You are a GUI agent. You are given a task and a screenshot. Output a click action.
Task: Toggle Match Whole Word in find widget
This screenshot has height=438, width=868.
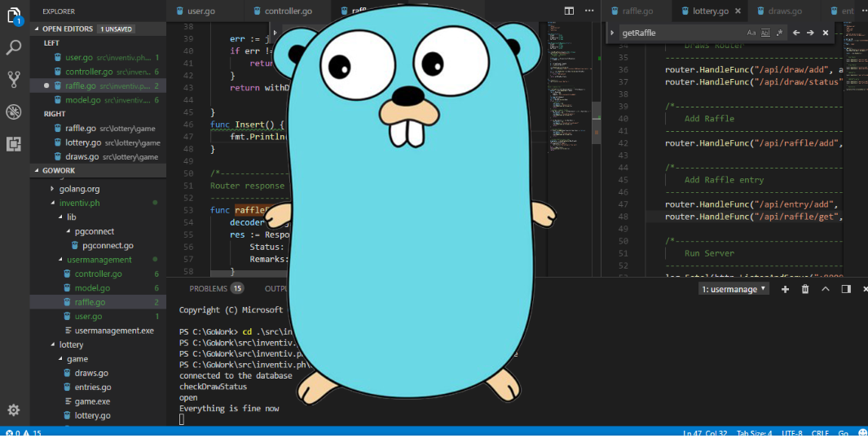coord(765,33)
